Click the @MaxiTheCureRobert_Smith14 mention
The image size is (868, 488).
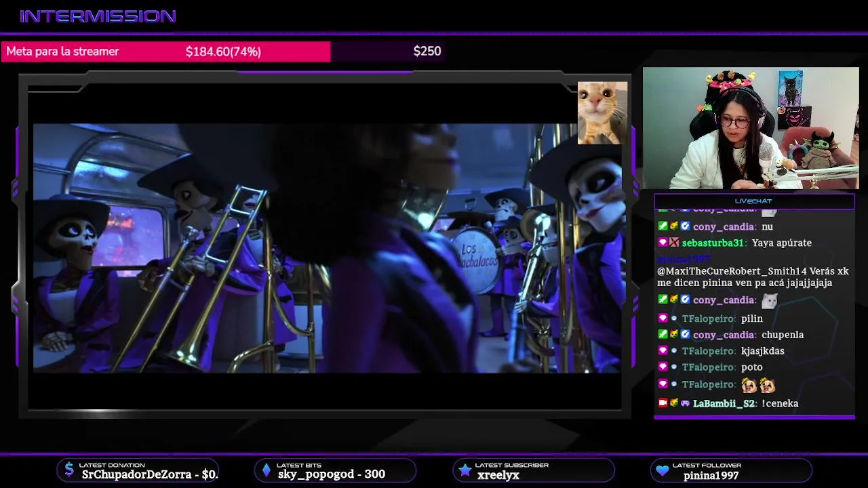tap(732, 271)
